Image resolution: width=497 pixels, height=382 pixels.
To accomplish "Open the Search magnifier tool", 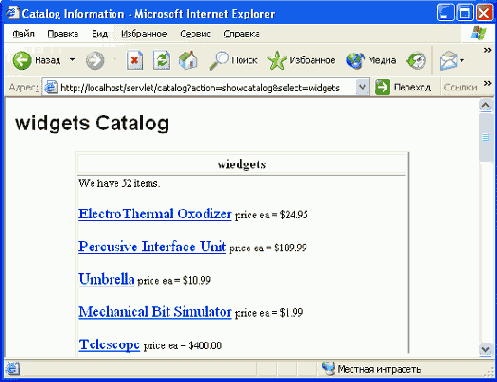I will tap(233, 61).
